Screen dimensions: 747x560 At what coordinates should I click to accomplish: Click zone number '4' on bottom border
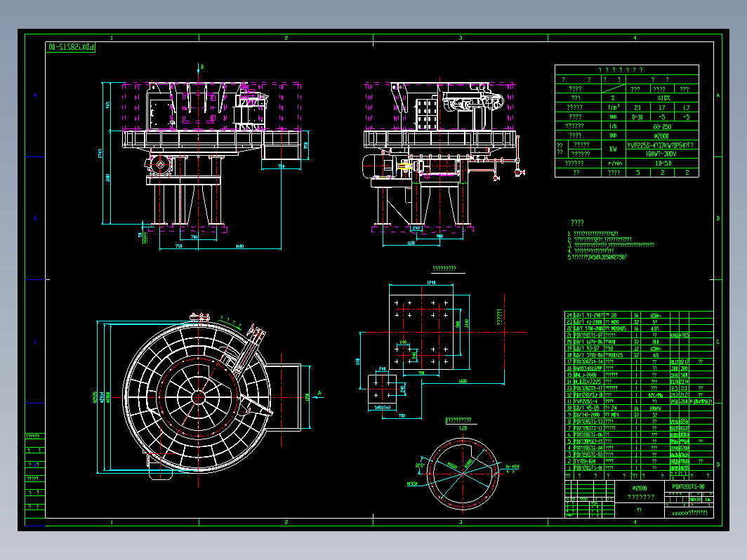click(635, 522)
